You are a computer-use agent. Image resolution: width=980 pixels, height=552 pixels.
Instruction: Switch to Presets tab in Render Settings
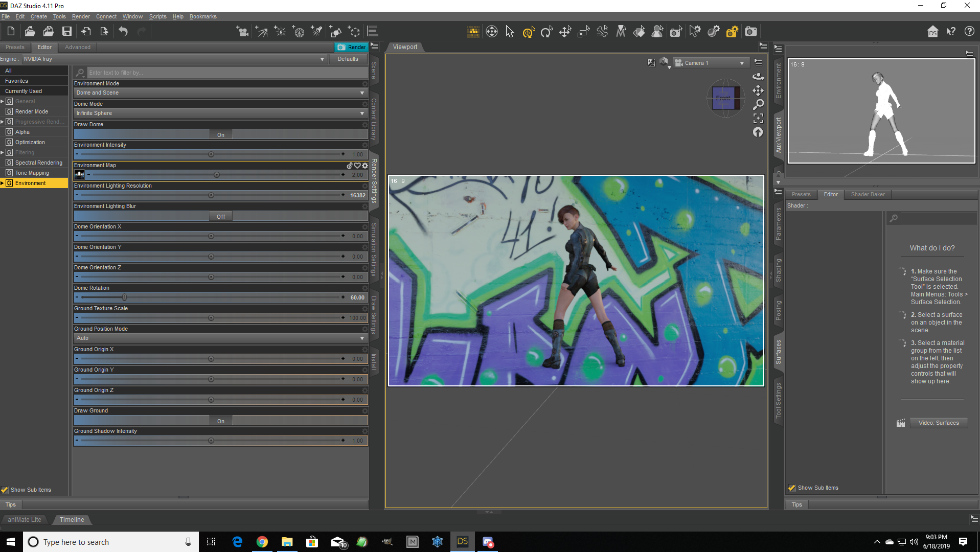[15, 47]
